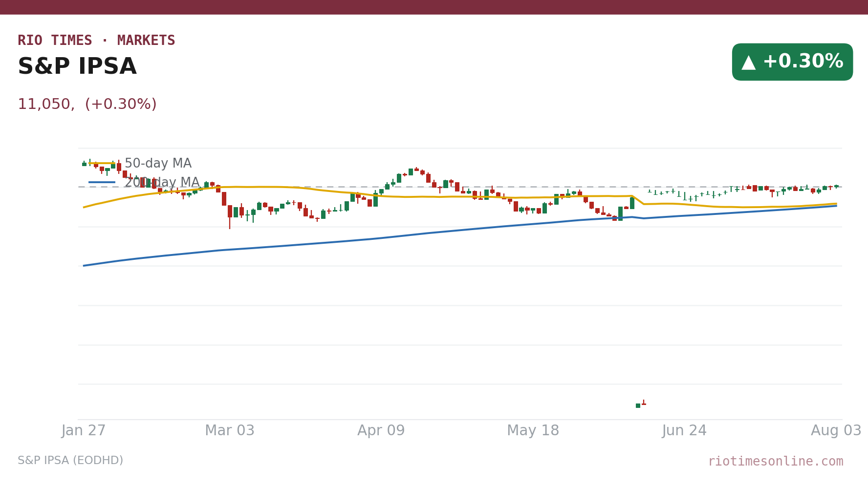Viewport: 868px width, 488px height.
Task: Click the 50-day MA legend label
Action: click(x=158, y=164)
